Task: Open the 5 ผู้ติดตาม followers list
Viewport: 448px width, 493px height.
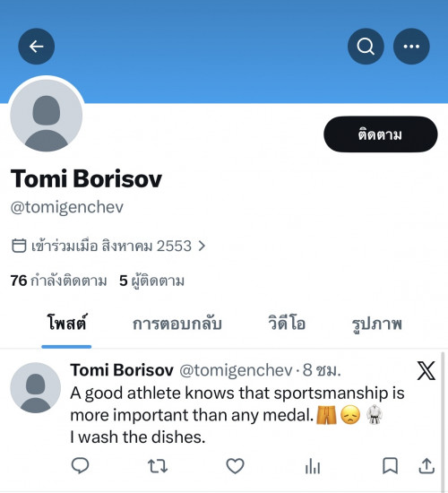Action: 151,281
